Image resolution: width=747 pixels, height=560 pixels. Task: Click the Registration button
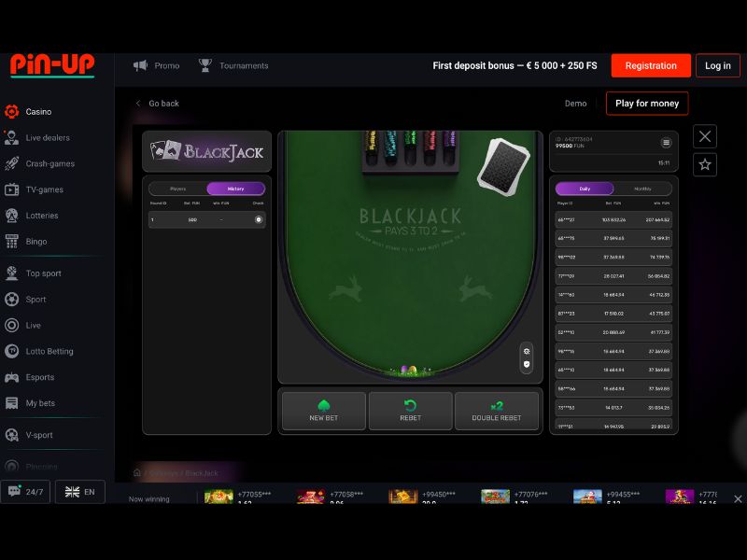pos(651,65)
